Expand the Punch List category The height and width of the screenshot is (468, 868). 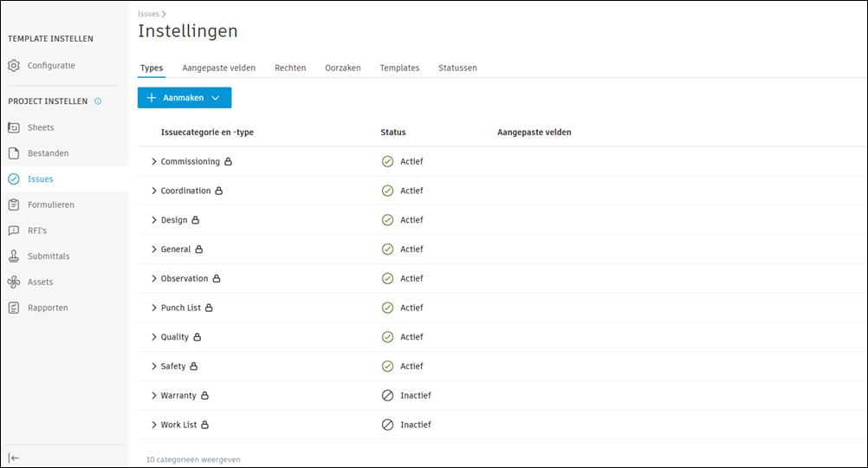tap(154, 308)
